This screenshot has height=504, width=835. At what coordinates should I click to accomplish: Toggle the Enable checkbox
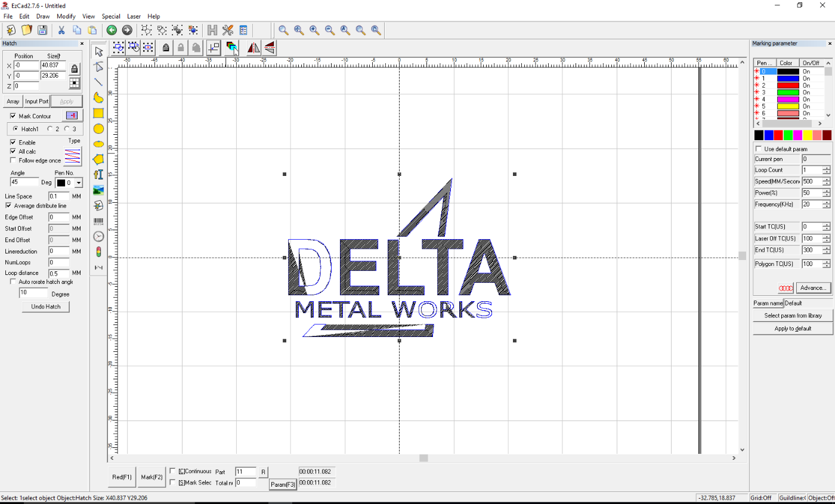pyautogui.click(x=13, y=143)
